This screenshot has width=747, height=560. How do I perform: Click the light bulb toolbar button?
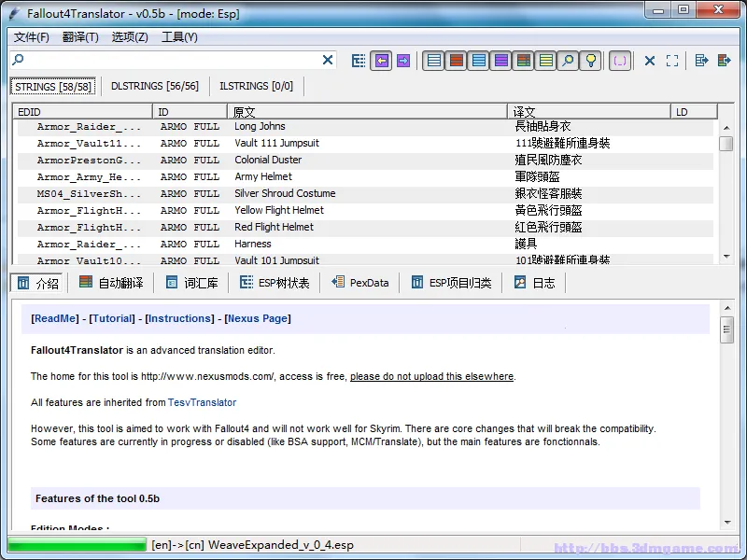coord(591,61)
